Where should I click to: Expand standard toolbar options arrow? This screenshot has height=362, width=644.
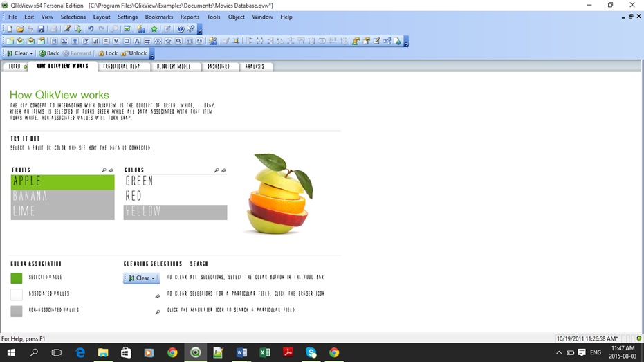tap(200, 30)
